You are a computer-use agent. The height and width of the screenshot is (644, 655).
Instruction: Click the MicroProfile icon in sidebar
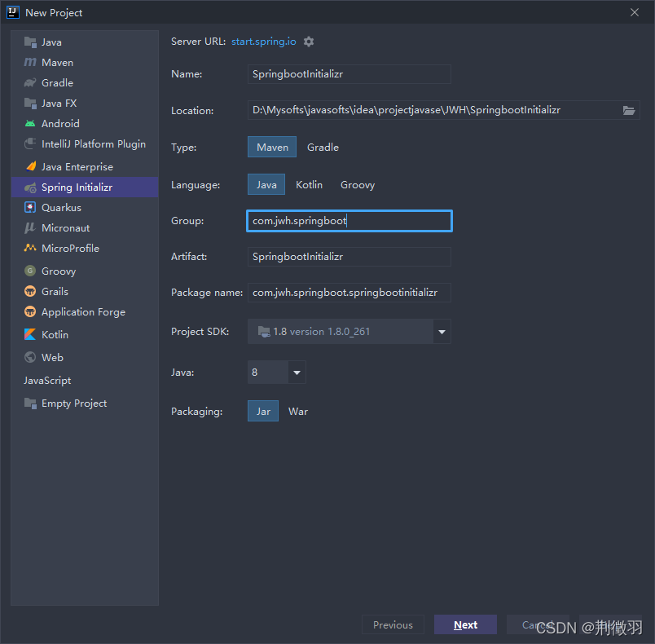pos(30,249)
